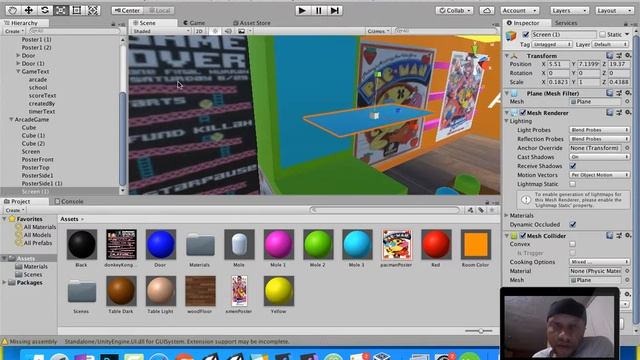Image resolution: width=640 pixels, height=360 pixels.
Task: Select the Red material asset
Action: pyautogui.click(x=436, y=244)
